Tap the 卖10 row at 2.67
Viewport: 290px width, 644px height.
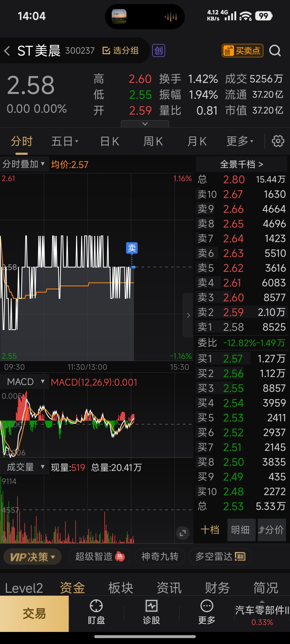(x=242, y=194)
